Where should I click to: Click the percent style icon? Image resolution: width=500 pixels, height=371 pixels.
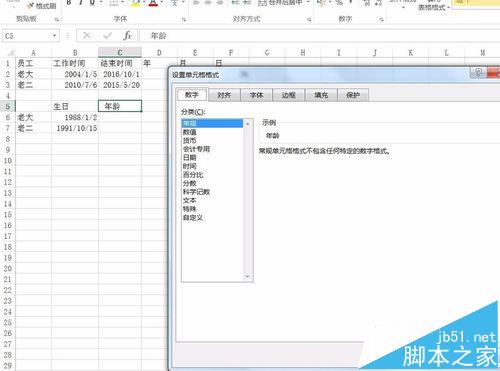pyautogui.click(x=339, y=3)
